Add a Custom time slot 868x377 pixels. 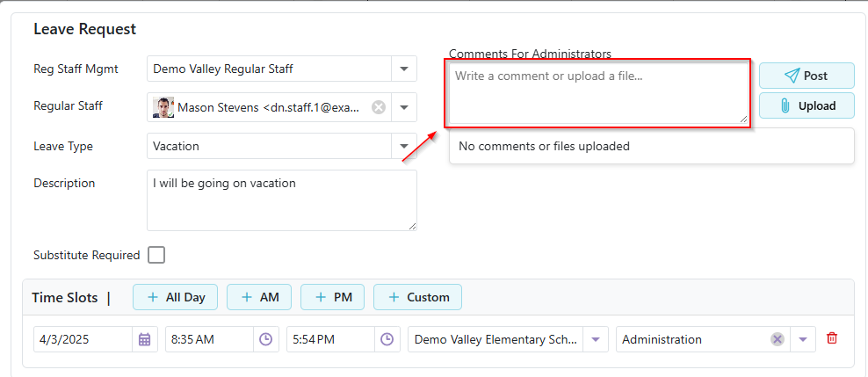(417, 297)
